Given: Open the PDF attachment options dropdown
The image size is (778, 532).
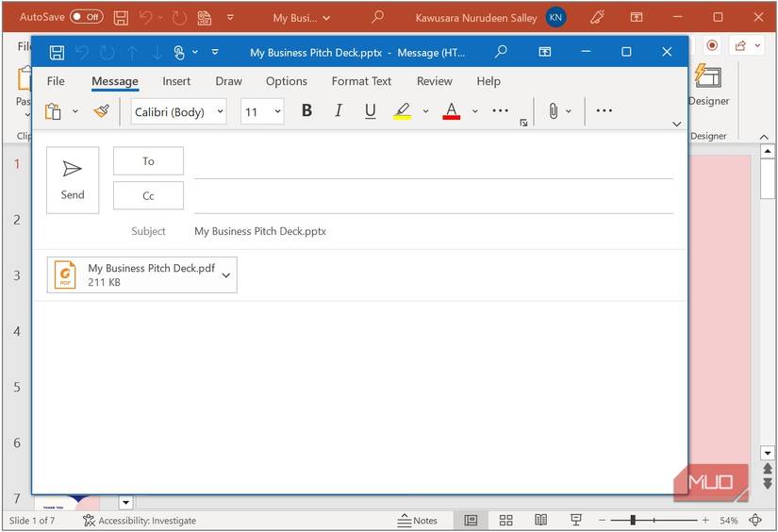Looking at the screenshot, I should pyautogui.click(x=226, y=274).
